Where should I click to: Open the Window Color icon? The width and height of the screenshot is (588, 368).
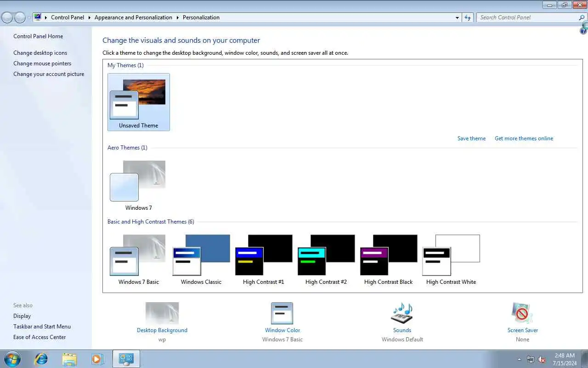[282, 313]
